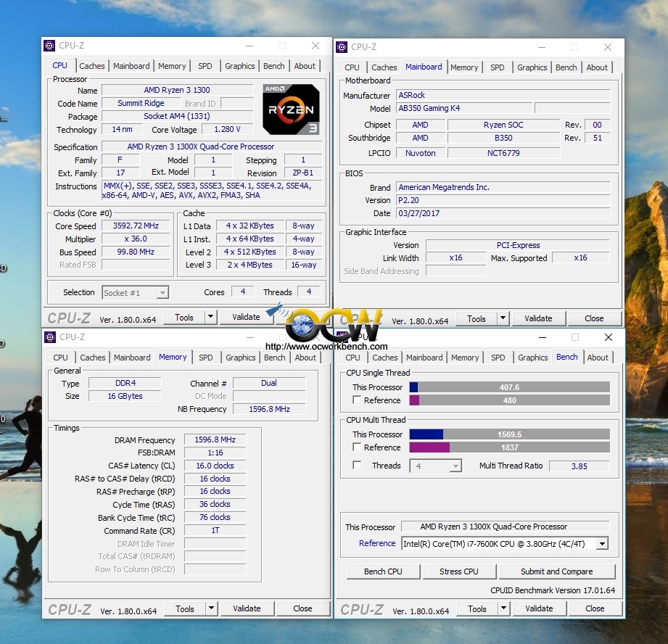Image resolution: width=668 pixels, height=644 pixels.
Task: Click the single thread This Processor bar 407.6
Action: tap(509, 387)
